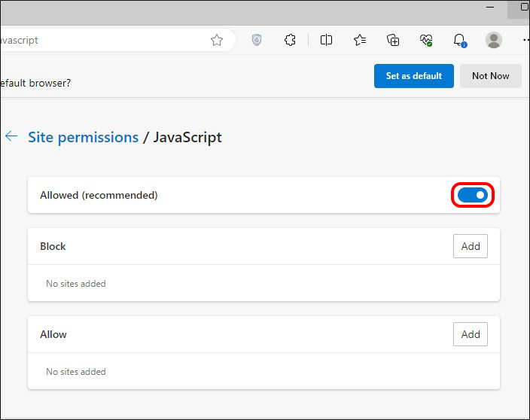Click the address bar URL field
The height and width of the screenshot is (420, 530).
[x=102, y=40]
